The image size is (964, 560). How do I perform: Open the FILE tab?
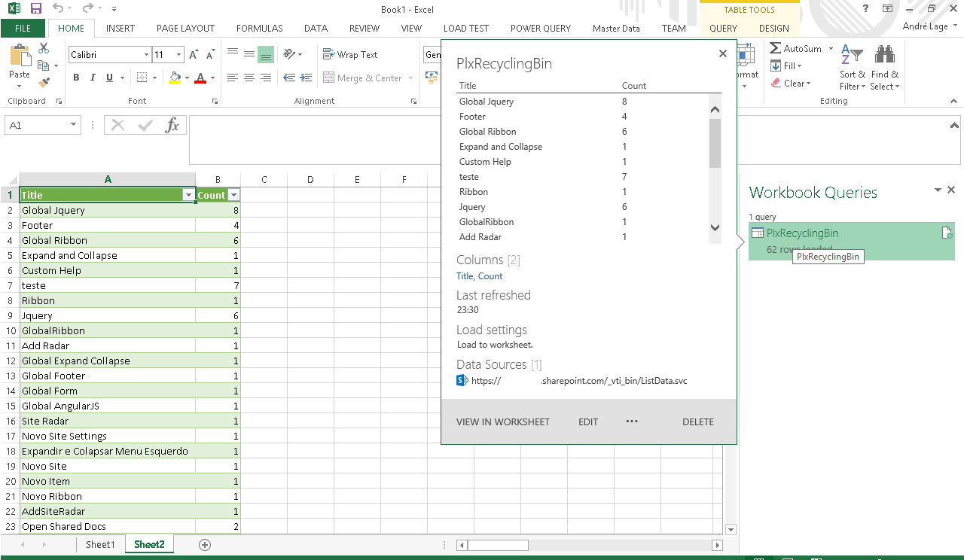point(23,29)
